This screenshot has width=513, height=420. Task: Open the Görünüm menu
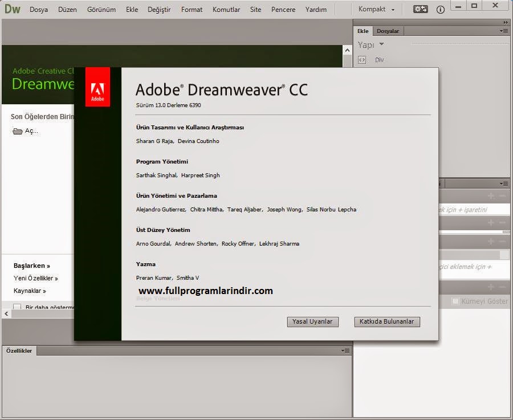(101, 10)
